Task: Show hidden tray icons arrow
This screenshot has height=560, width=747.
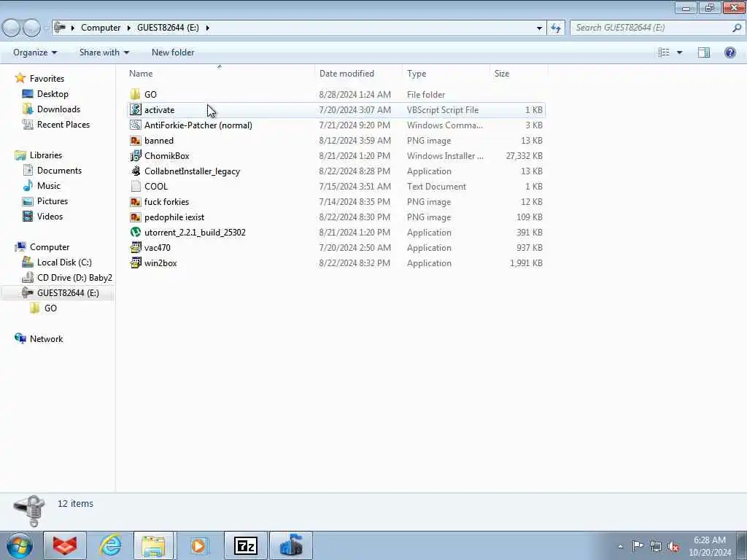Action: point(620,547)
